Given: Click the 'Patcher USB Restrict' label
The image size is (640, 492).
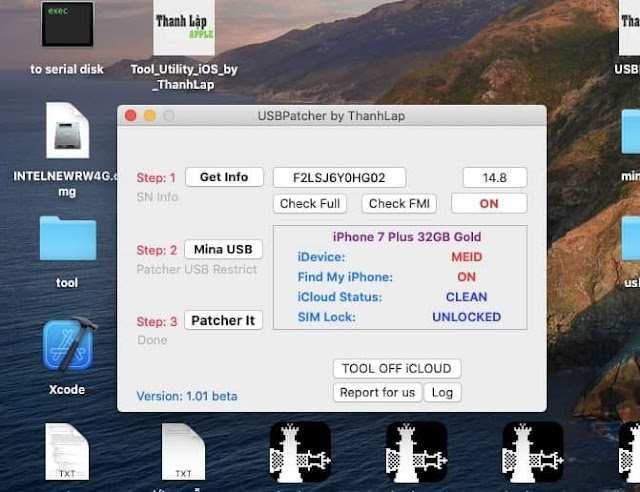Looking at the screenshot, I should coord(197,269).
